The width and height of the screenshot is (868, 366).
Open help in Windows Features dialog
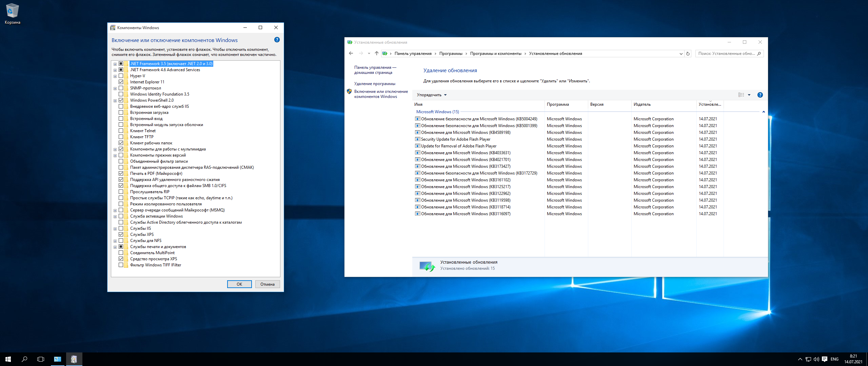(x=277, y=40)
